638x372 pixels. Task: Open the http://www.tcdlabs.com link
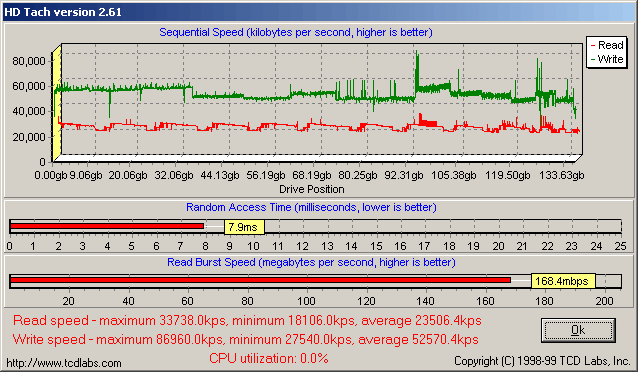[x=64, y=363]
